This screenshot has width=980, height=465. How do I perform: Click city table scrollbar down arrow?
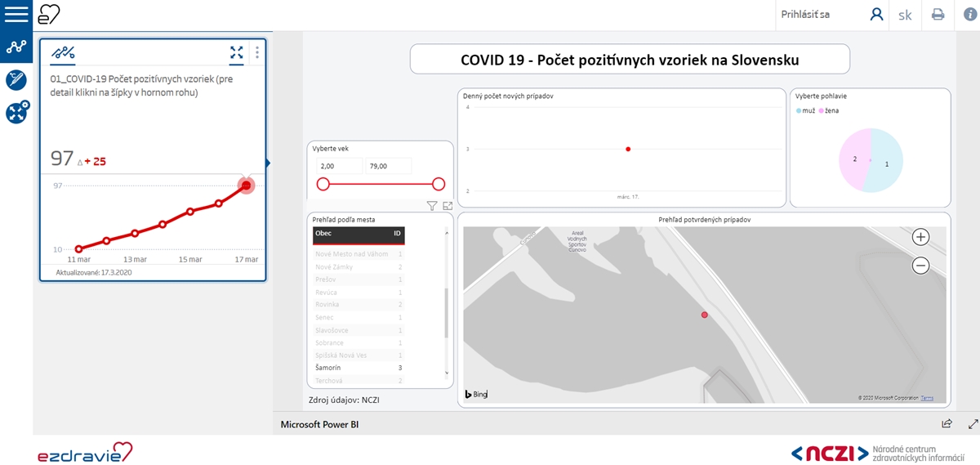(447, 373)
